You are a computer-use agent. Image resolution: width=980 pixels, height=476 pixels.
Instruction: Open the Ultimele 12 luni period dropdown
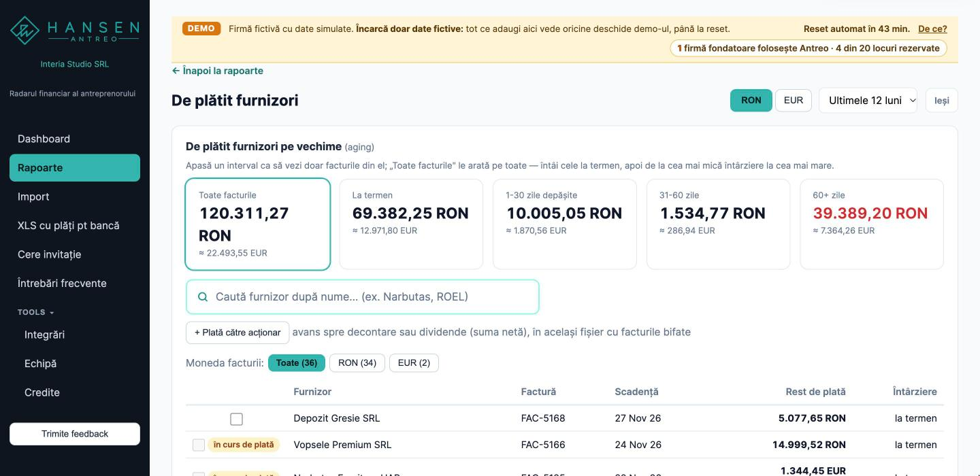[x=868, y=101]
